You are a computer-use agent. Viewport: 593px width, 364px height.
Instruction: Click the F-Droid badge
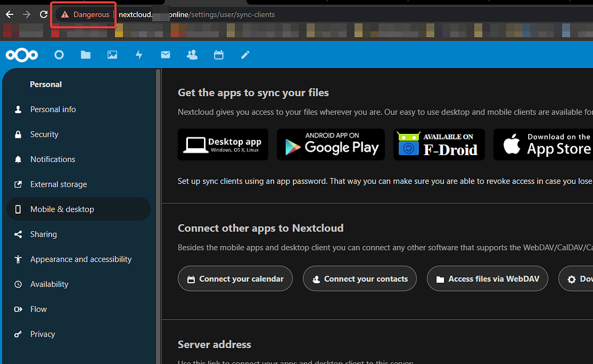click(439, 145)
